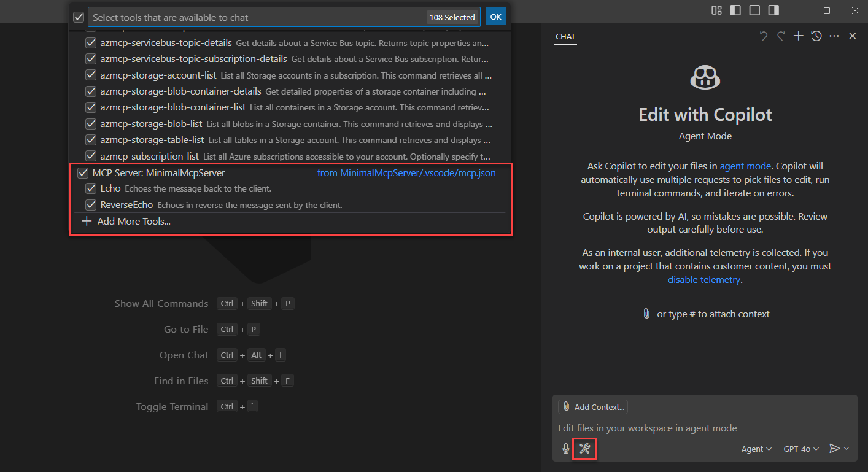Toggle secondary side bar icon
This screenshot has height=472, width=868.
[x=773, y=10]
